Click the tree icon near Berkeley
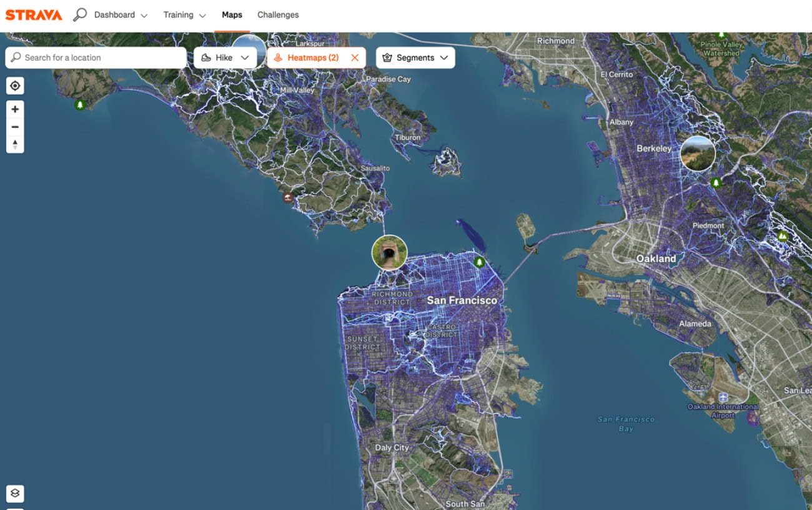This screenshot has height=510, width=812. click(x=716, y=182)
